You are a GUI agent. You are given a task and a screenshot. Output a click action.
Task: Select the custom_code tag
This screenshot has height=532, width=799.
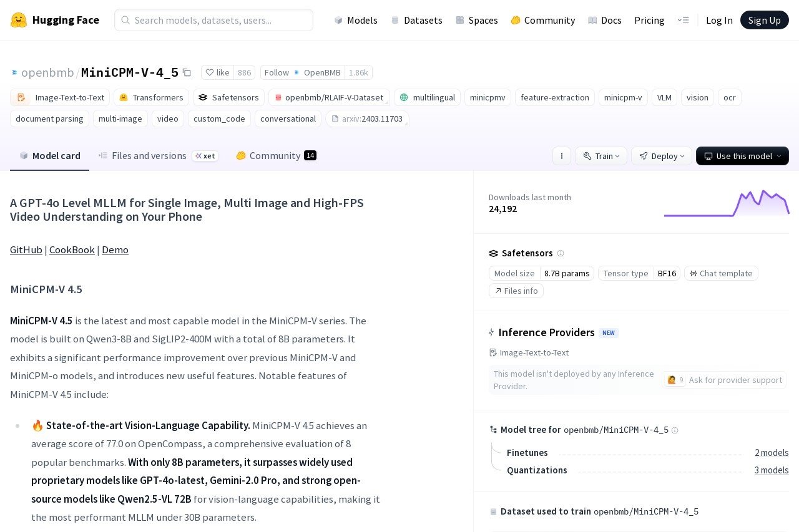coord(219,118)
